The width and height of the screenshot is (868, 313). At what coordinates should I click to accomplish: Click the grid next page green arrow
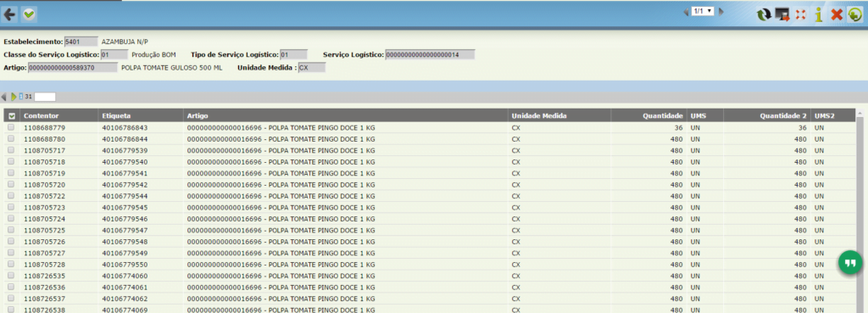point(14,97)
